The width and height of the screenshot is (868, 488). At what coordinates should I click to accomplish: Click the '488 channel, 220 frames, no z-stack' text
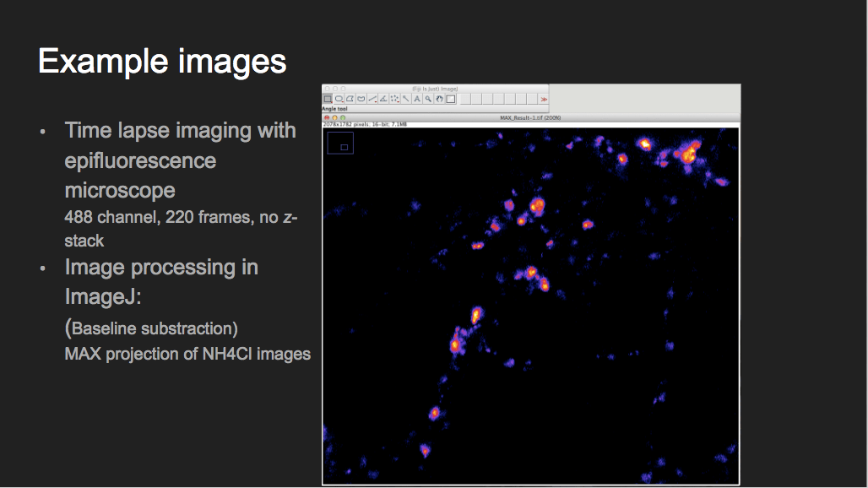coord(181,229)
